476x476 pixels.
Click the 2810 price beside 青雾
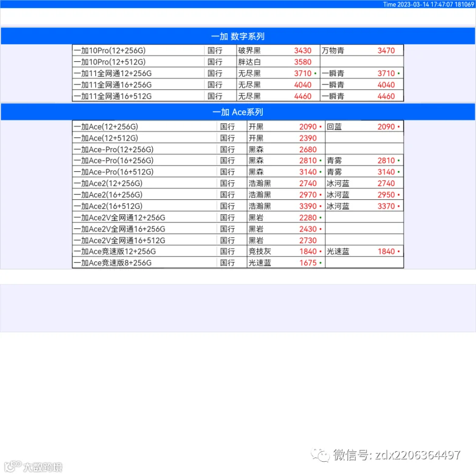(x=386, y=161)
